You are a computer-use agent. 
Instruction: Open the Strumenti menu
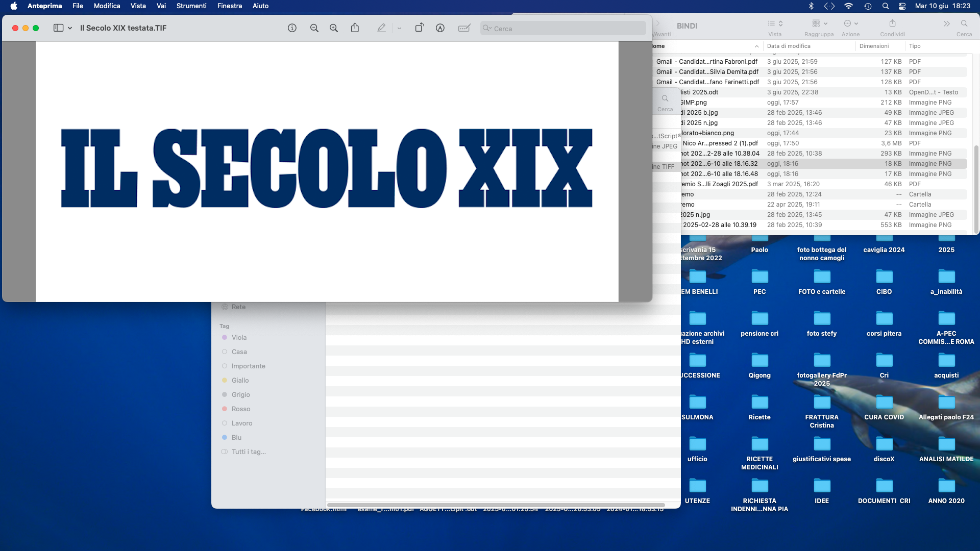click(191, 6)
